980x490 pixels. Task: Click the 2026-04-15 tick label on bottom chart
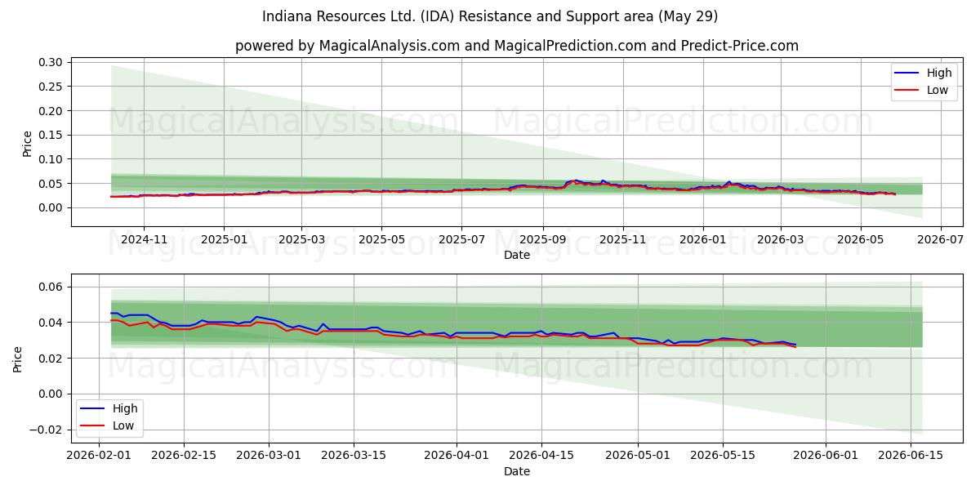tap(541, 457)
